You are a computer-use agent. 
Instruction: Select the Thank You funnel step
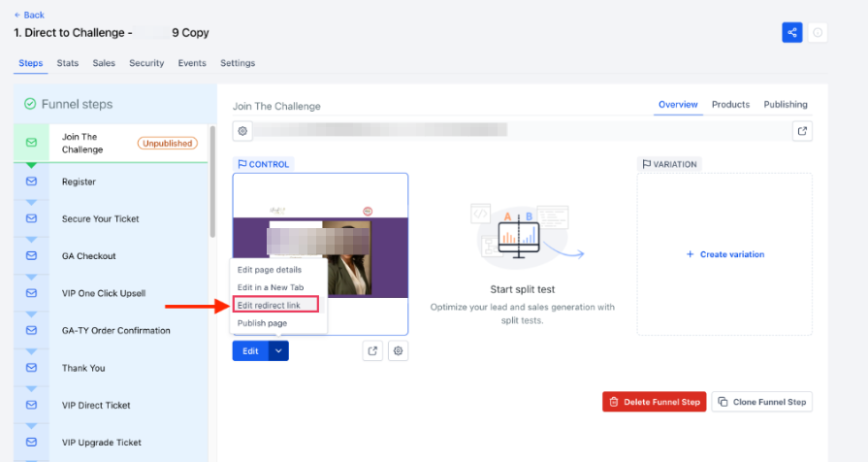111,368
